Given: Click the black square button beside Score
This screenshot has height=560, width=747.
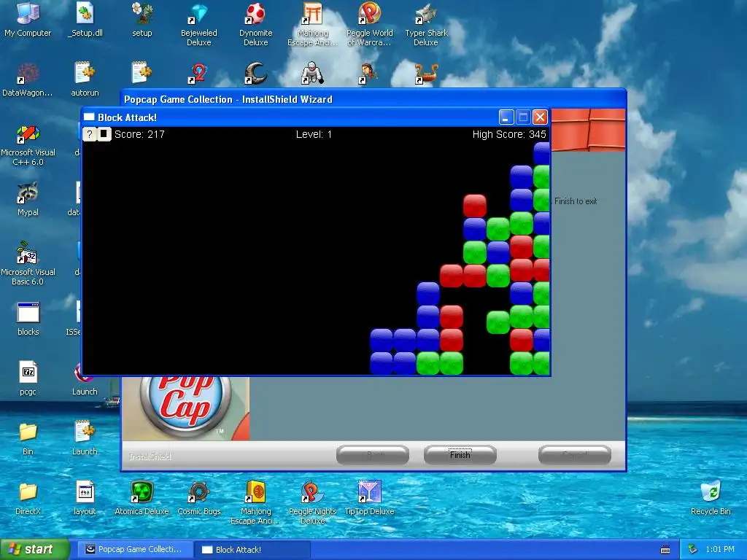Looking at the screenshot, I should click(104, 134).
